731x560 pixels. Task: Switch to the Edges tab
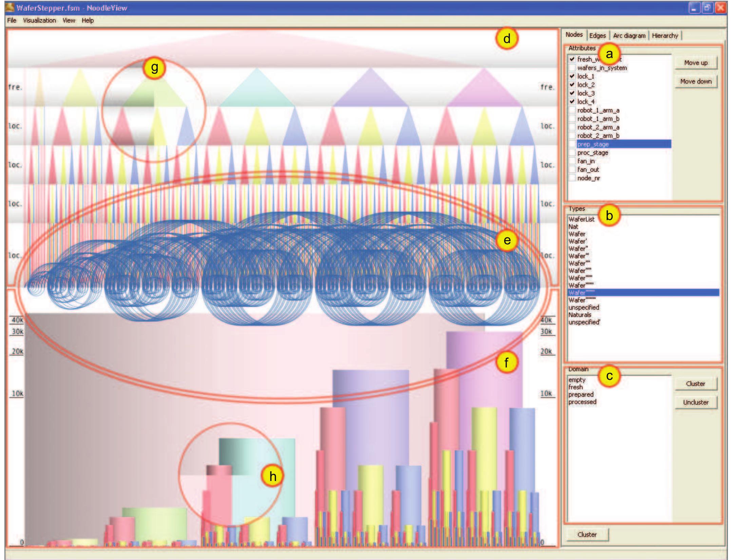(597, 36)
